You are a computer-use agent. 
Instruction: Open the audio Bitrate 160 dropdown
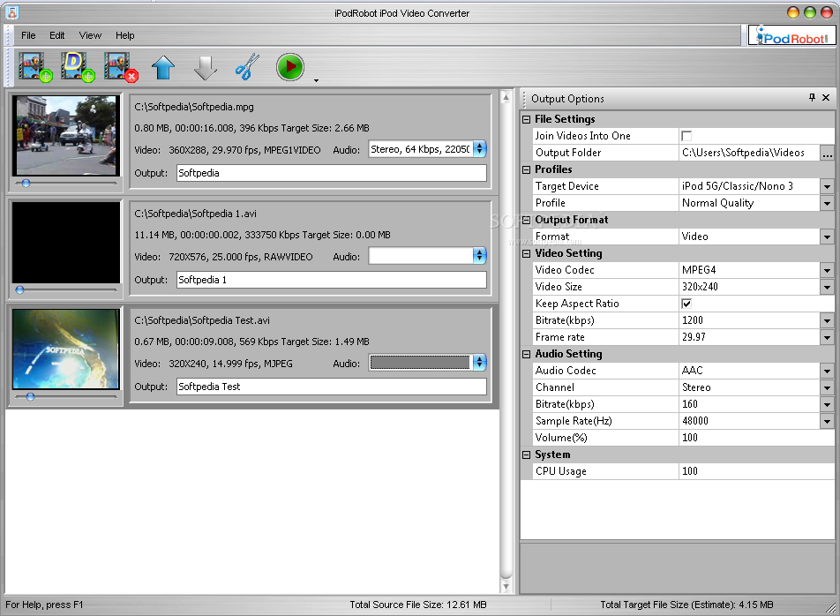click(x=827, y=404)
